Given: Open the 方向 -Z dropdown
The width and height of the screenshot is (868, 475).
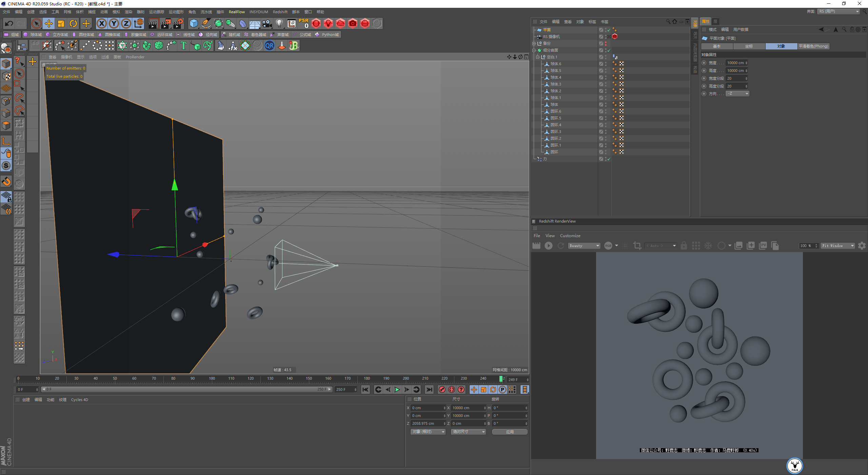Looking at the screenshot, I should [737, 94].
